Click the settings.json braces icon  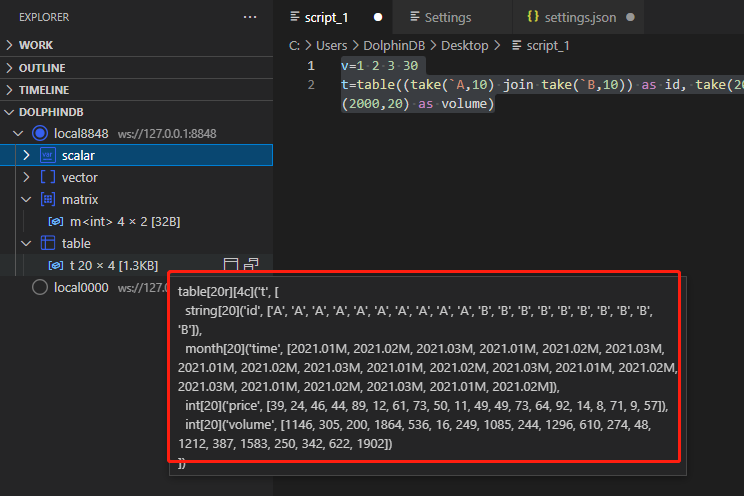(x=533, y=17)
